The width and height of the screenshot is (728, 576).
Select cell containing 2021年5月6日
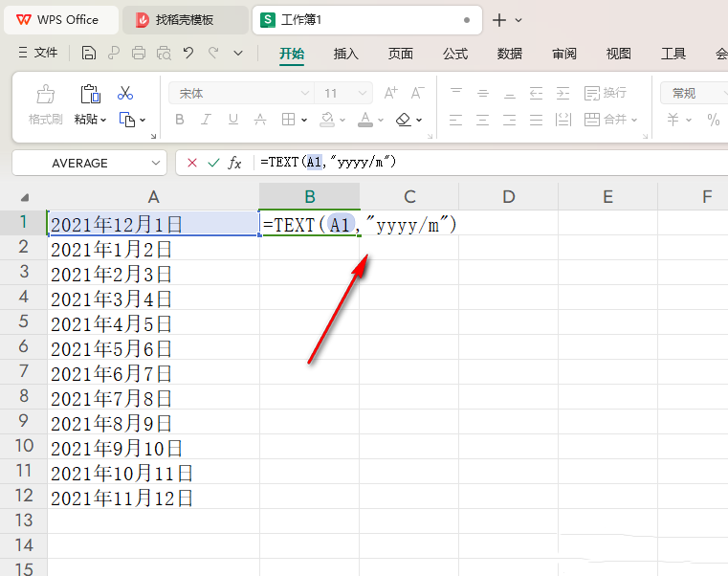[x=153, y=348]
